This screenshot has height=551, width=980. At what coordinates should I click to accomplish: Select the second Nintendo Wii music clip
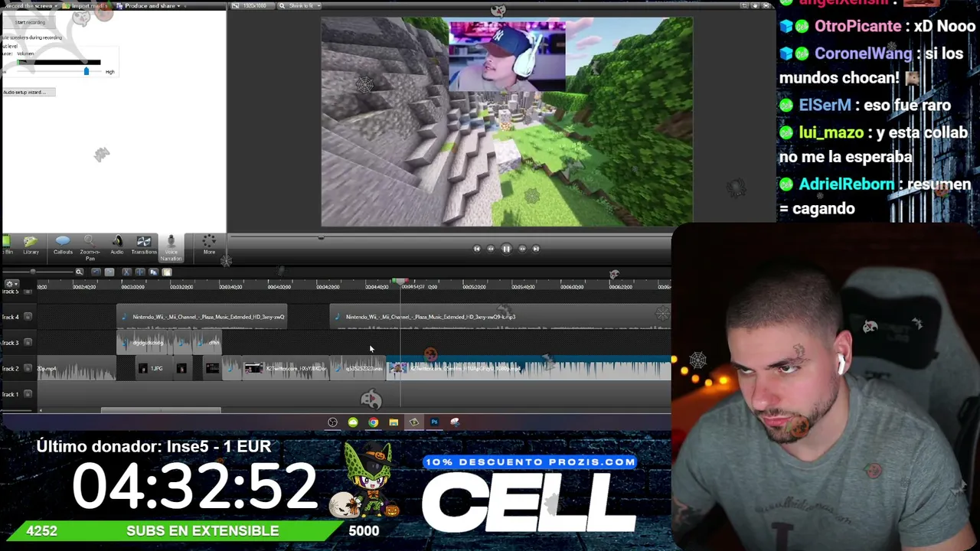501,317
